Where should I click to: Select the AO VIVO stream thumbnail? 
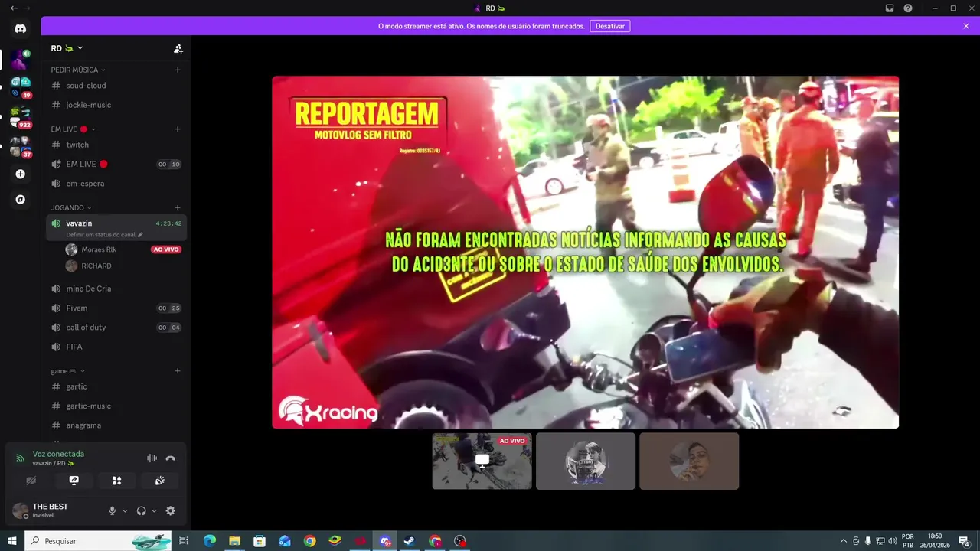point(482,461)
